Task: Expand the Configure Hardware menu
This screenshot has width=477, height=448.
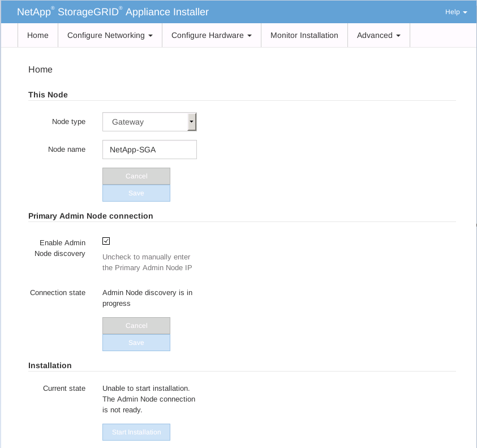Action: coord(211,35)
